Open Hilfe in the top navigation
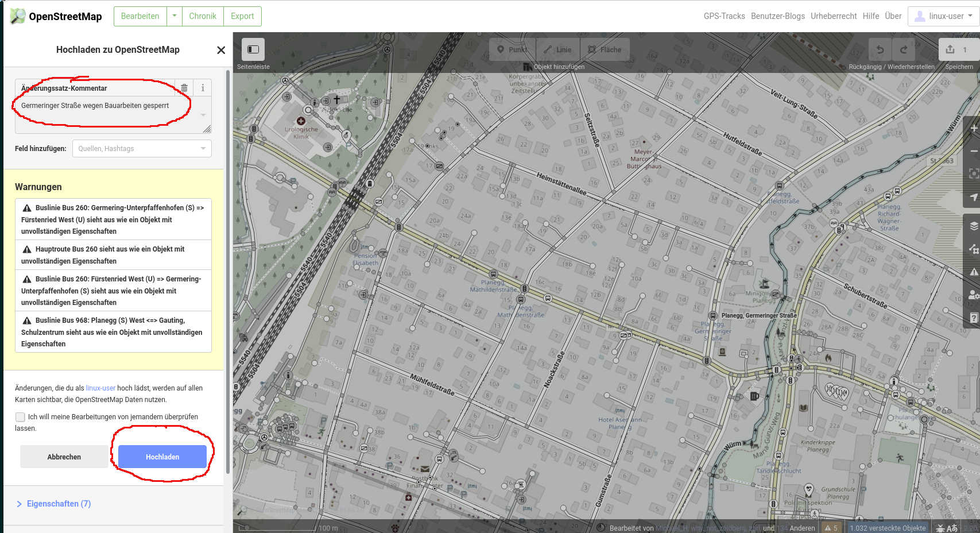The width and height of the screenshot is (980, 533). (870, 16)
